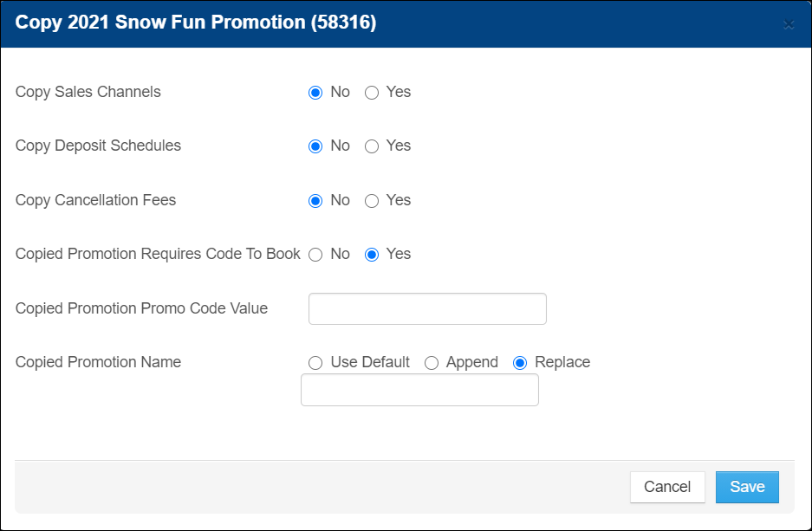
Task: Close the Copy Promotion dialog with X
Action: click(x=788, y=24)
